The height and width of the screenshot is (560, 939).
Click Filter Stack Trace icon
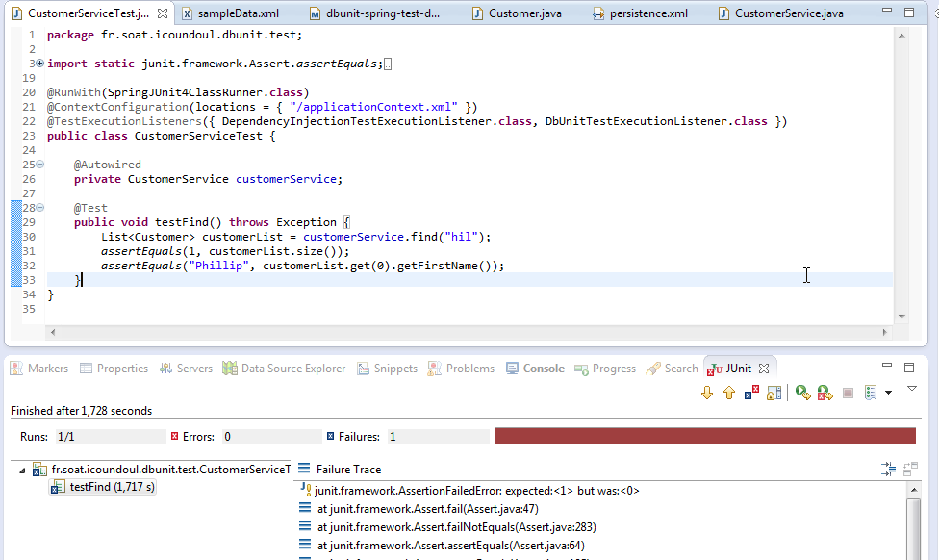pyautogui.click(x=888, y=470)
